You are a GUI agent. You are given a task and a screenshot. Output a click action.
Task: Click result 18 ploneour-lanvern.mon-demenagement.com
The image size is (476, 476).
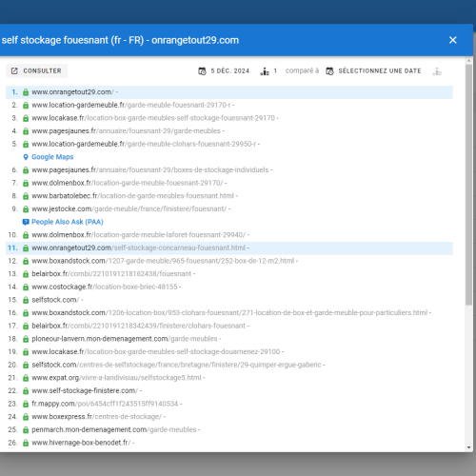125,339
